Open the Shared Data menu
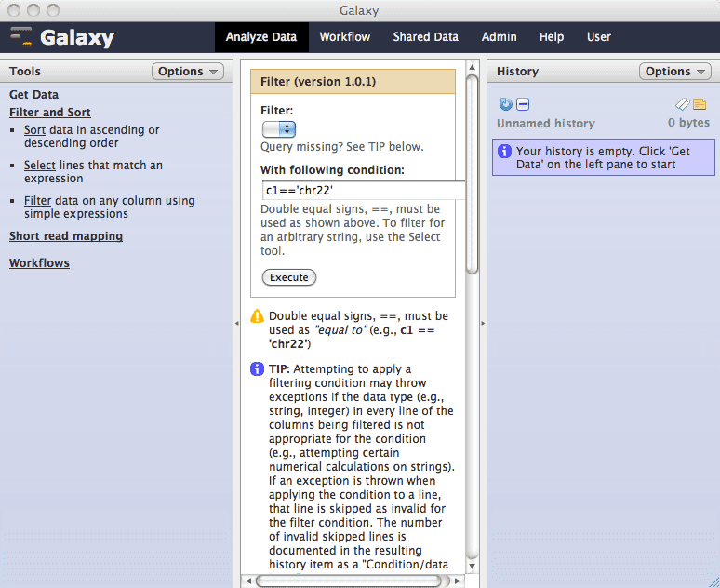 click(425, 37)
